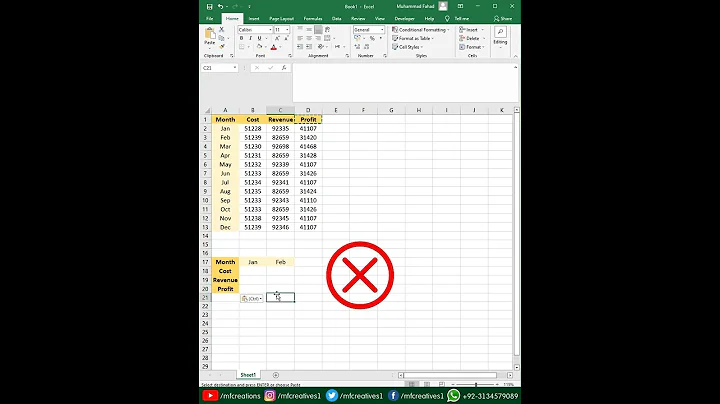
Task: Click the Fill Color bucket swatch
Action: pyautogui.click(x=259, y=47)
